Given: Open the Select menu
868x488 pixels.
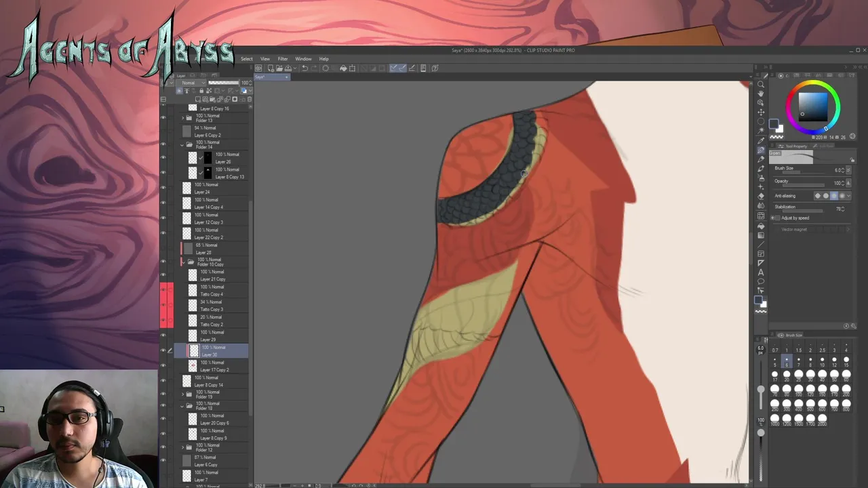Looking at the screenshot, I should [247, 59].
